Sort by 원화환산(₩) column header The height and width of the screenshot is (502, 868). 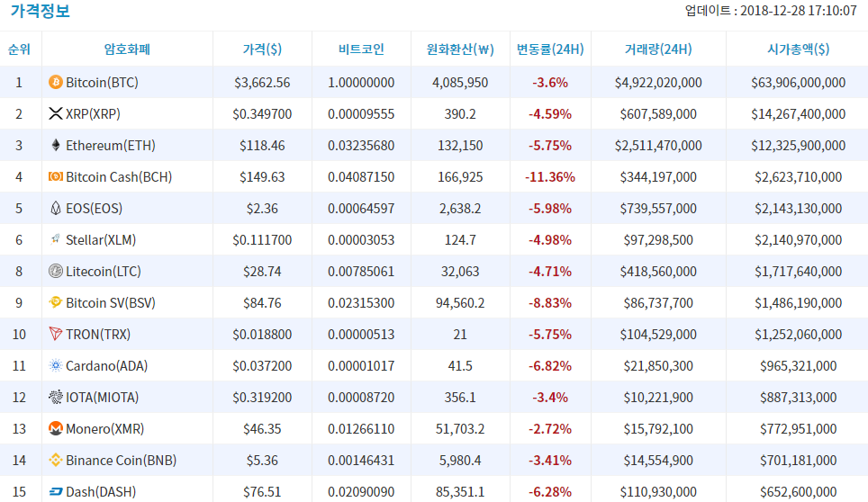460,49
